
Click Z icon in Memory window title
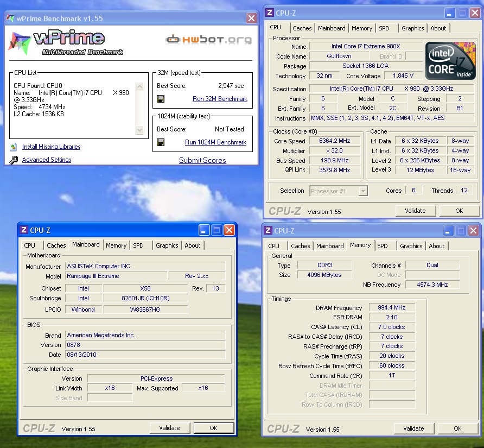coord(268,230)
